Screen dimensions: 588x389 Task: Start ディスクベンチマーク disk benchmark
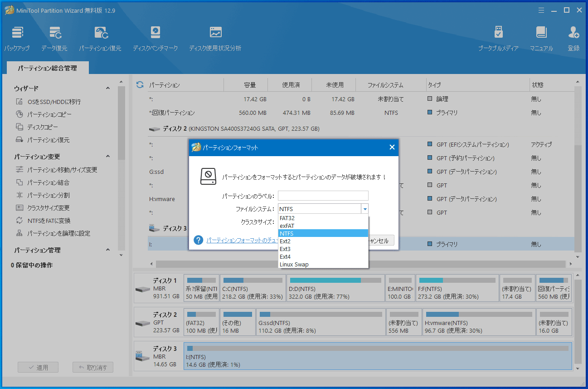pyautogui.click(x=156, y=39)
